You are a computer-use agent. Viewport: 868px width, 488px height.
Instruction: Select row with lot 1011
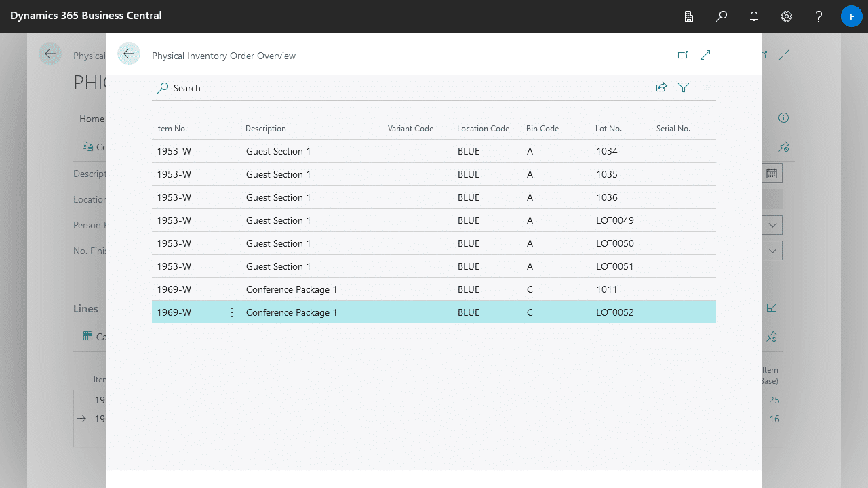point(434,289)
